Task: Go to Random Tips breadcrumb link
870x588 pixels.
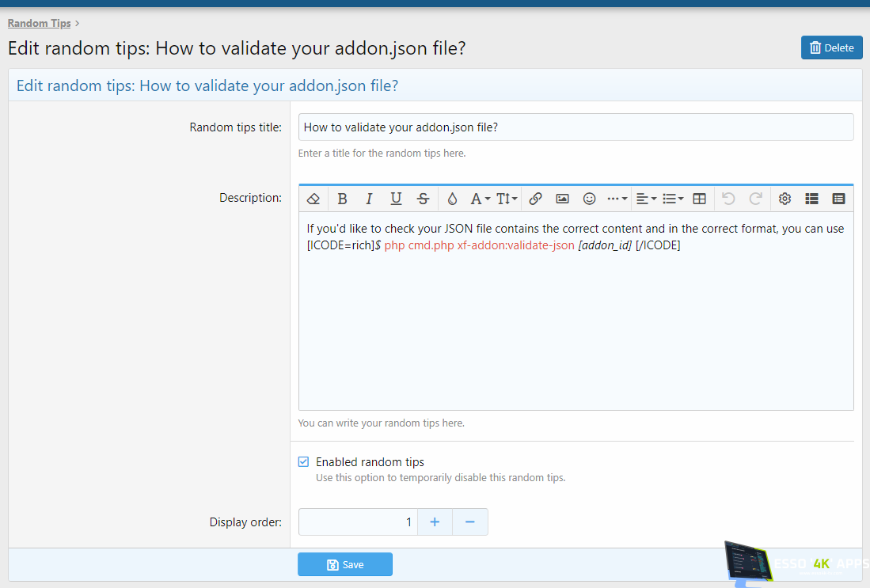Action: click(x=39, y=23)
